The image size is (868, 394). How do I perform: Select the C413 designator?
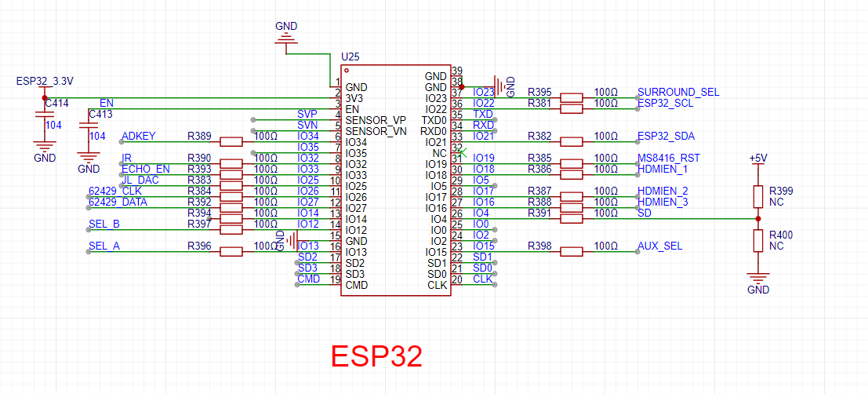point(100,114)
